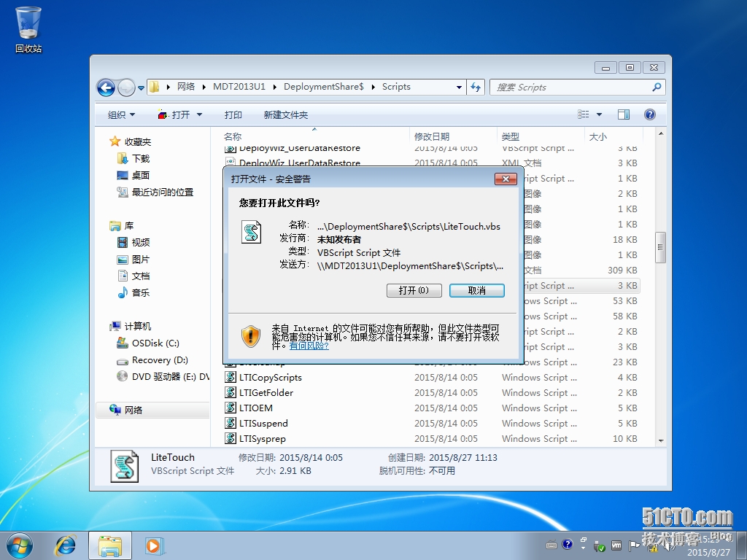This screenshot has height=560, width=747.
Task: Open the 有何风险? link
Action: [309, 346]
